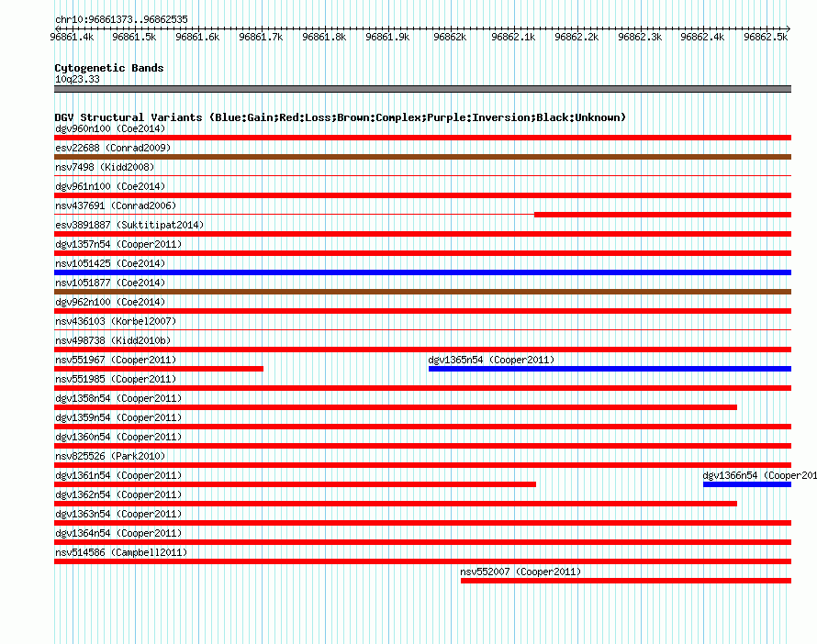Image resolution: width=817 pixels, height=644 pixels.
Task: Click nsv551985 (Cooper2011) label
Action: 116,379
